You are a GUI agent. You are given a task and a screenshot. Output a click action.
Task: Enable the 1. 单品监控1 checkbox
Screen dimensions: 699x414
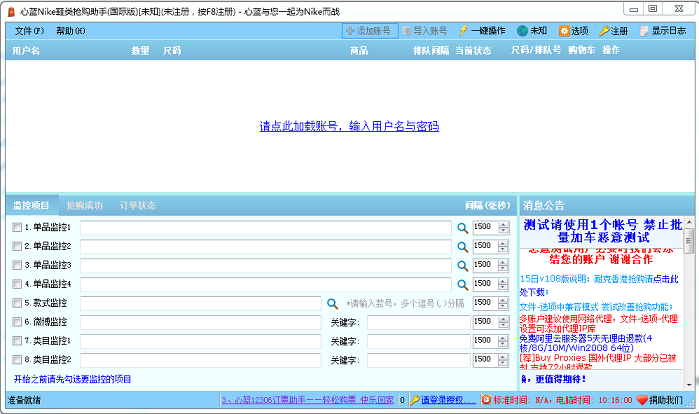[x=17, y=228]
